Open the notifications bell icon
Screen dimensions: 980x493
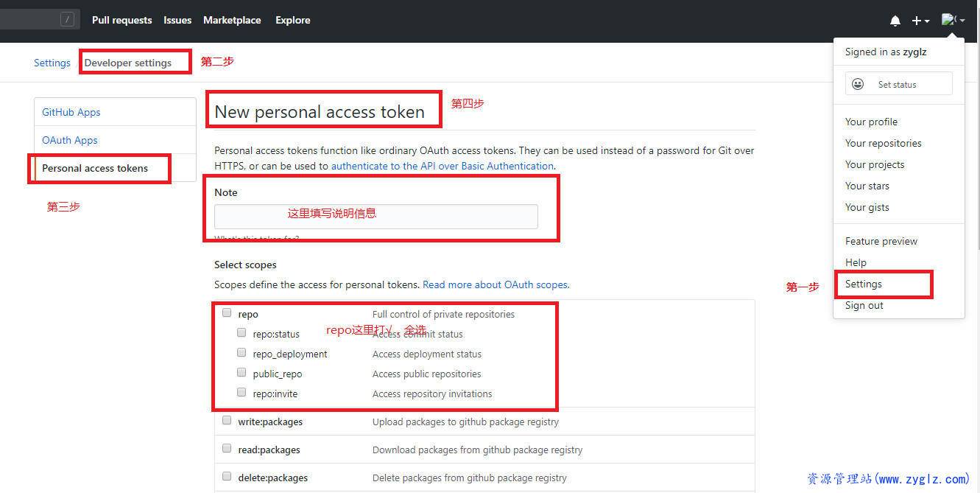[x=895, y=21]
